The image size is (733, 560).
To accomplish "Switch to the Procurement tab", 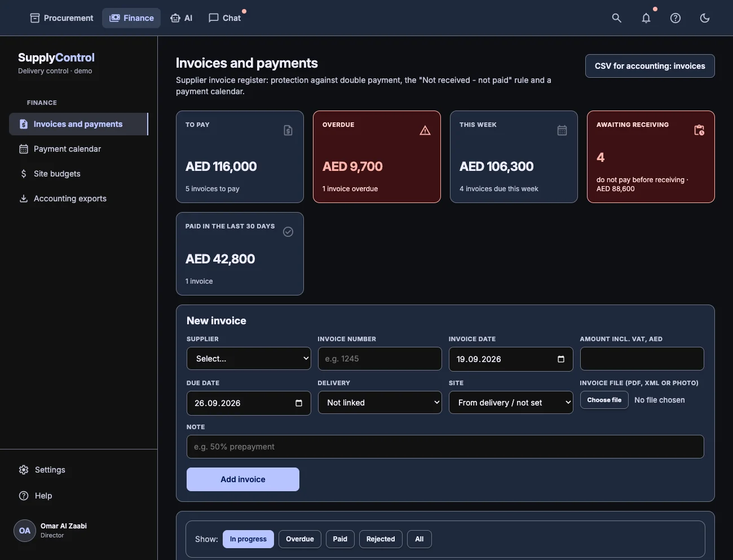I will [61, 18].
